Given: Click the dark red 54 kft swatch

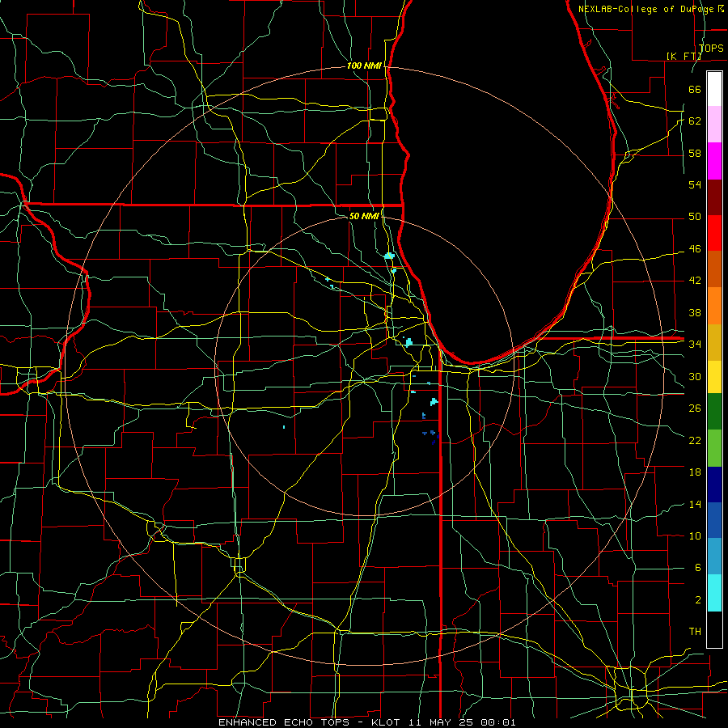Looking at the screenshot, I should click(714, 197).
